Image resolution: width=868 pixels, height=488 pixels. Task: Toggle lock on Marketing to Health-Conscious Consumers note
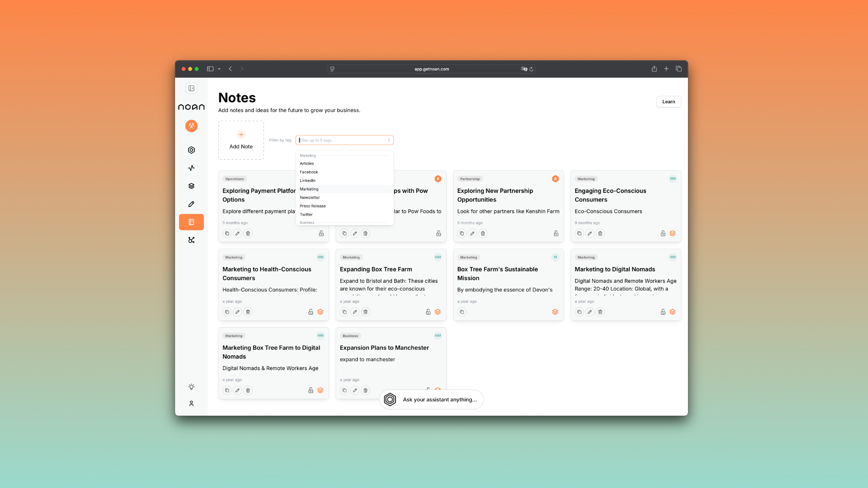click(x=311, y=312)
